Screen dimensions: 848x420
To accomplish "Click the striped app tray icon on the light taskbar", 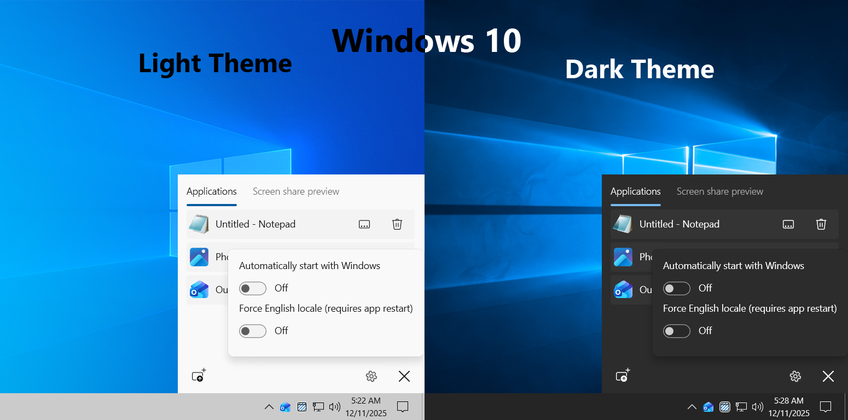I will click(x=302, y=406).
